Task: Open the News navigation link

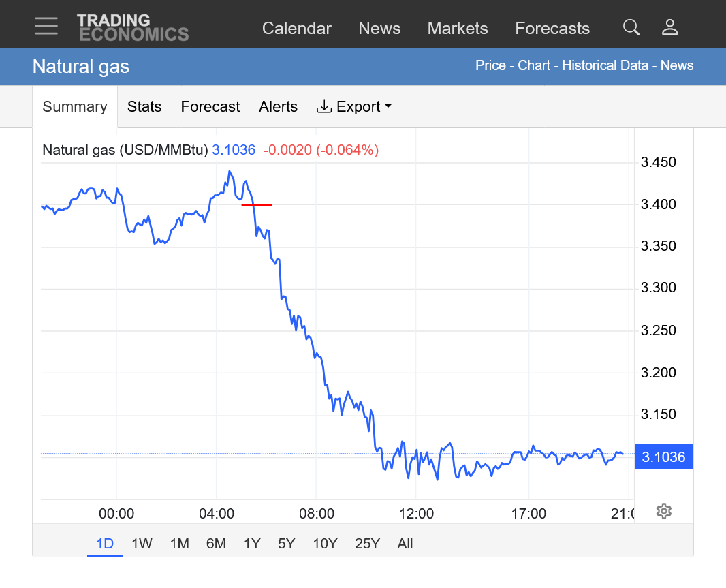Action: [x=379, y=29]
